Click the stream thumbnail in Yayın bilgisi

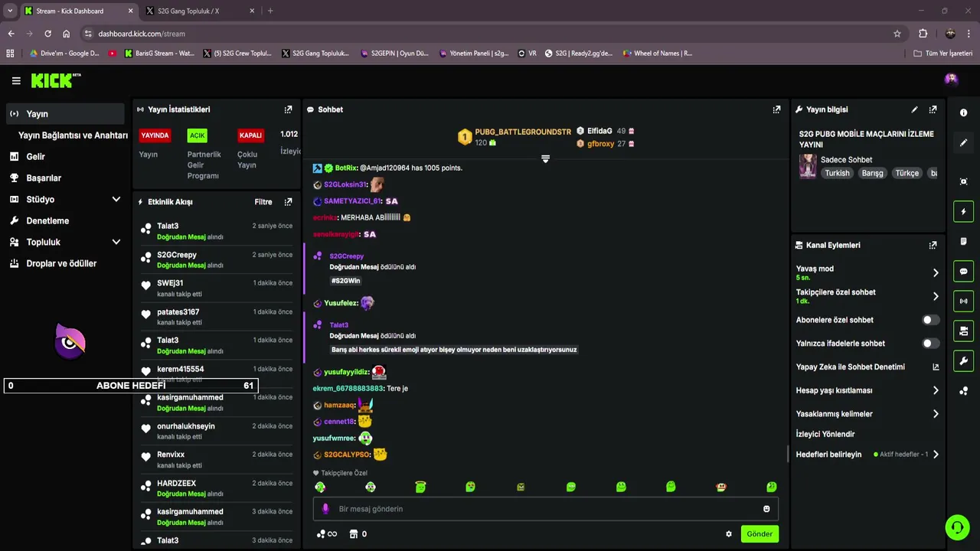(808, 166)
